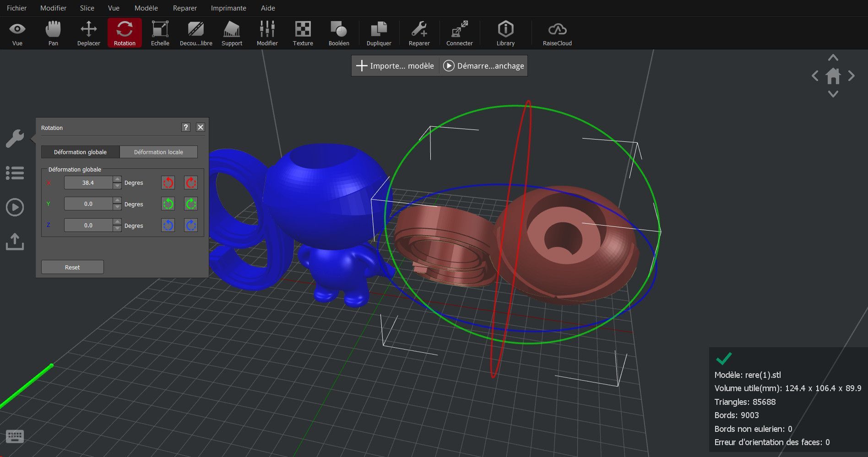Image resolution: width=868 pixels, height=457 pixels.
Task: Click the Démarre...anchage button
Action: 484,66
